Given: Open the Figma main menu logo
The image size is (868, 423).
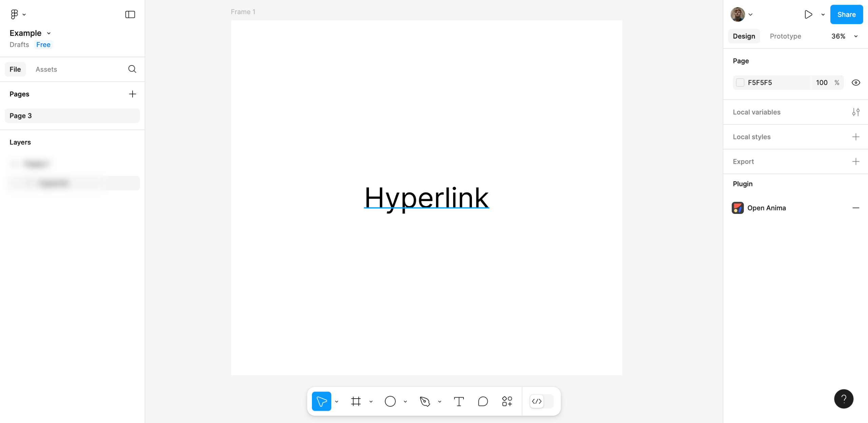Looking at the screenshot, I should click(14, 14).
